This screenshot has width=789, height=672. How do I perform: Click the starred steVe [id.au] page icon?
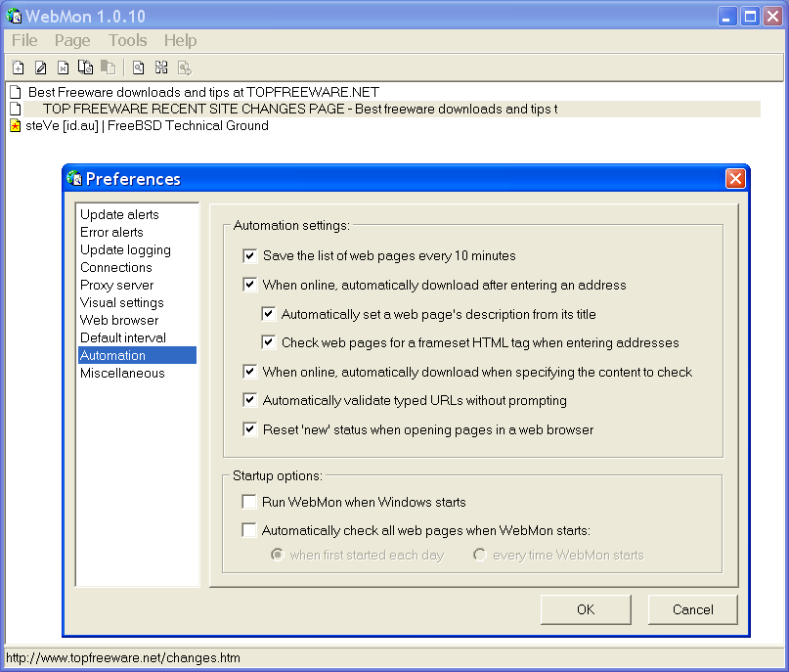click(x=16, y=126)
